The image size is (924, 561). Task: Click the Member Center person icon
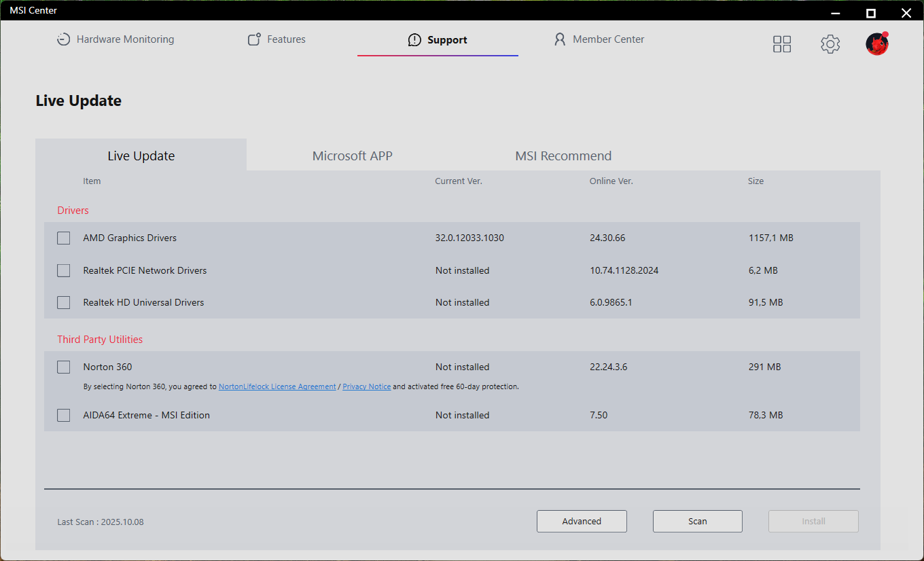(560, 39)
